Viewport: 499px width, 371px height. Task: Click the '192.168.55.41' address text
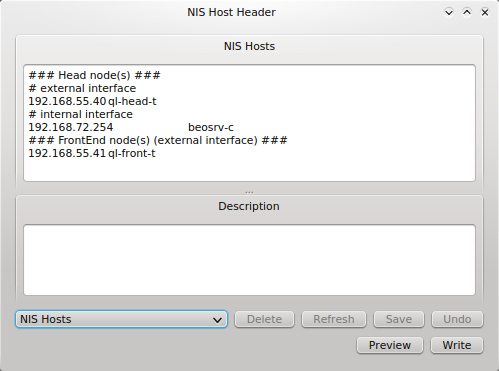pyautogui.click(x=67, y=153)
